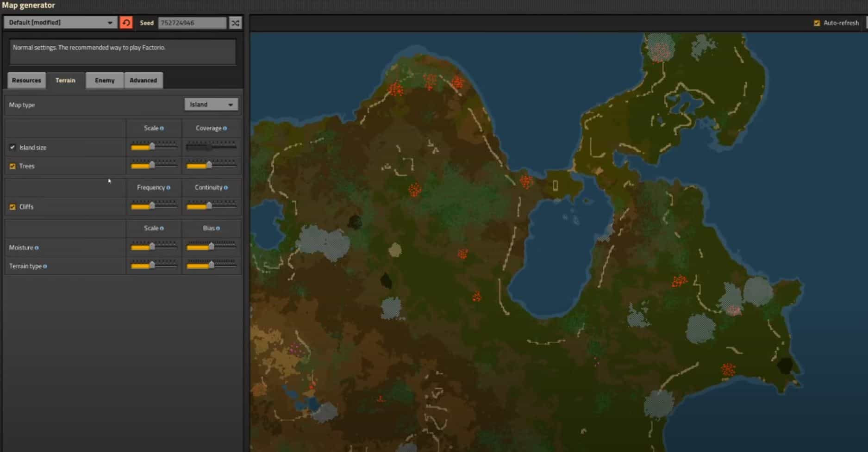Click the 'Map generator' title
The image size is (868, 452).
pyautogui.click(x=29, y=5)
